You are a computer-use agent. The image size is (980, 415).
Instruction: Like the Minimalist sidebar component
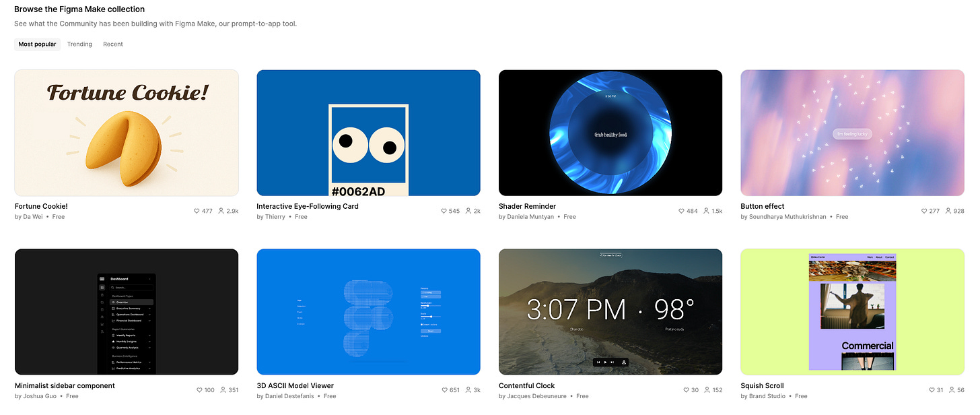click(199, 390)
